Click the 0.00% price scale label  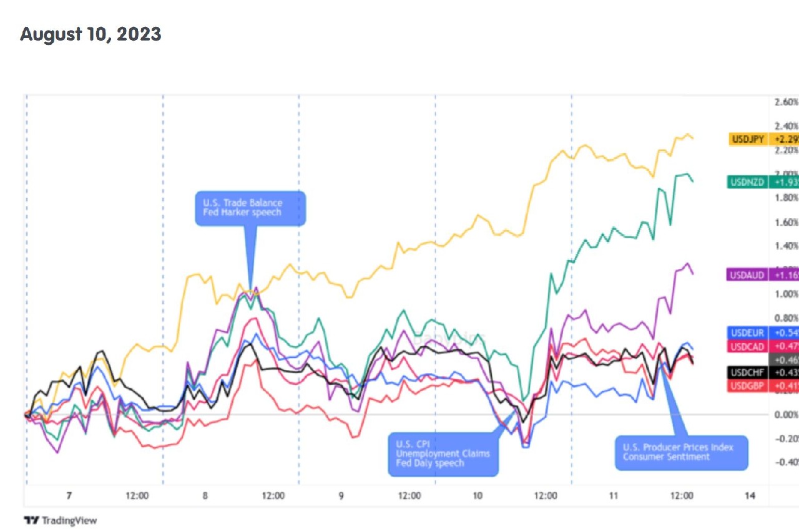[785, 414]
